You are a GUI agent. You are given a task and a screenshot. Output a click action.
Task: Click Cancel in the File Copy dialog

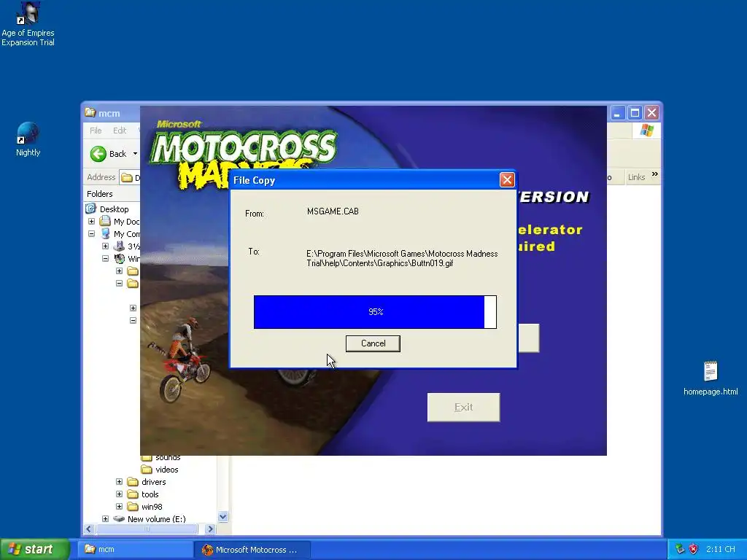click(373, 343)
